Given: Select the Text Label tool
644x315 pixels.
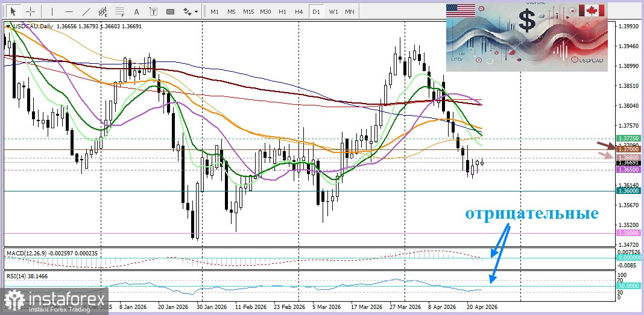Looking at the screenshot, I should point(154,11).
